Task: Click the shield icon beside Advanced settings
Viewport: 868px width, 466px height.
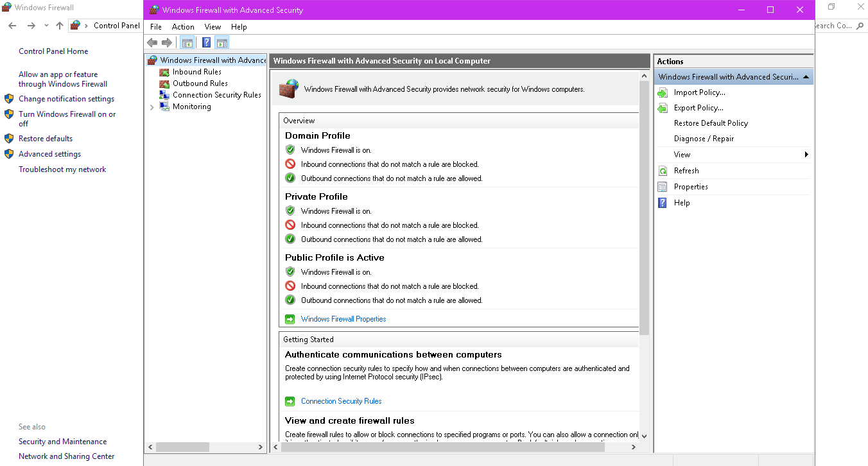Action: (x=9, y=154)
